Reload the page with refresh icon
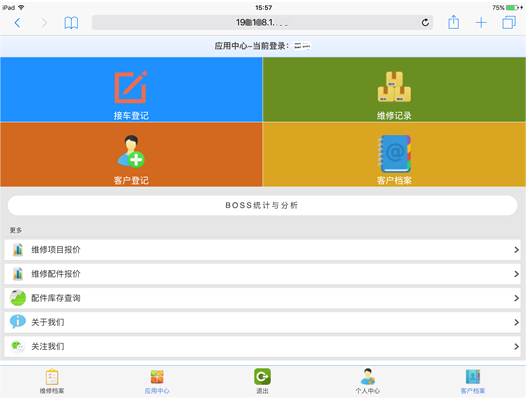The width and height of the screenshot is (526, 398). [x=425, y=22]
